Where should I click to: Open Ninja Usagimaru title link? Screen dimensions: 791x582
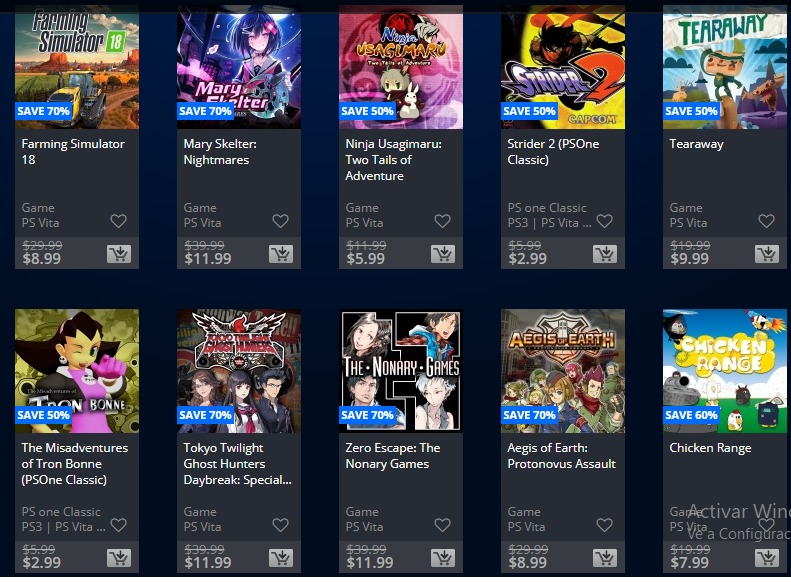point(393,160)
